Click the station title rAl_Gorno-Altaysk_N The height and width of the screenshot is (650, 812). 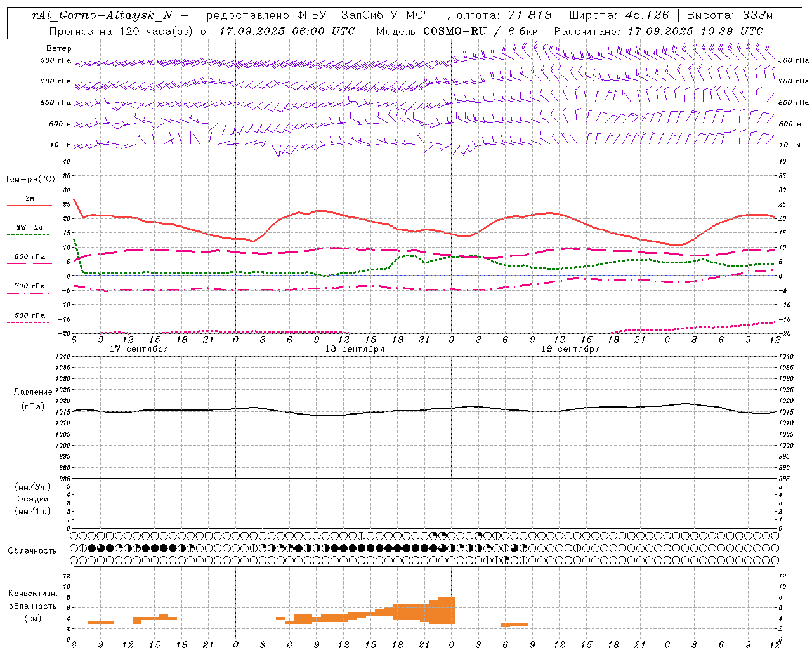(x=102, y=16)
